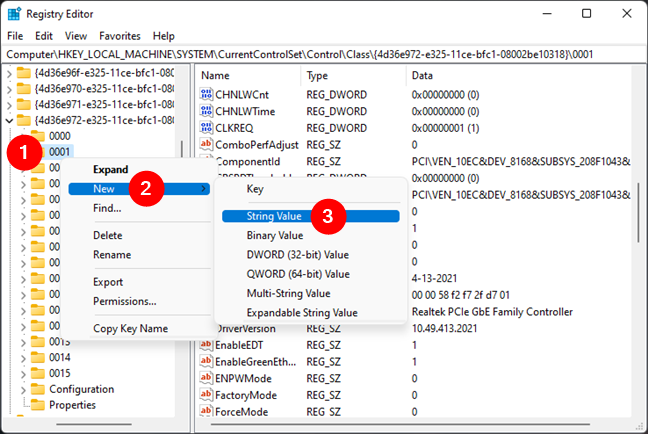The width and height of the screenshot is (648, 434).
Task: Click folder icon of {4d36e971-e325 key
Action: pyautogui.click(x=24, y=105)
